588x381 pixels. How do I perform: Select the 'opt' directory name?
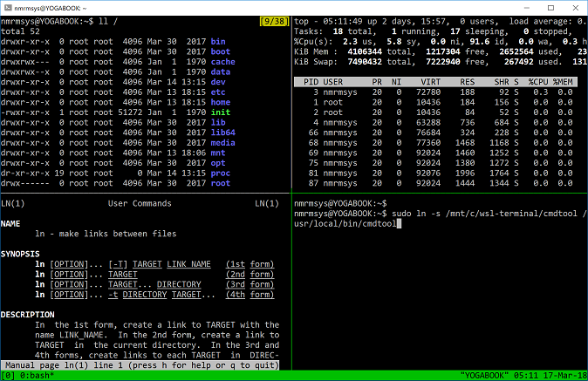218,163
